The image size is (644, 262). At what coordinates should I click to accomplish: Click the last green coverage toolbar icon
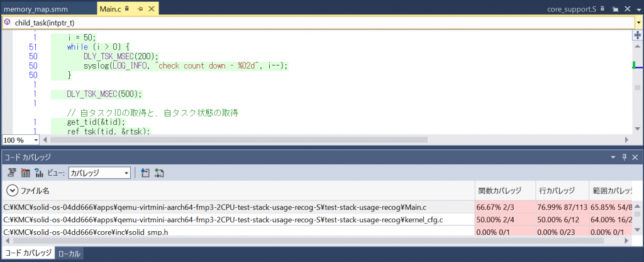[x=158, y=173]
